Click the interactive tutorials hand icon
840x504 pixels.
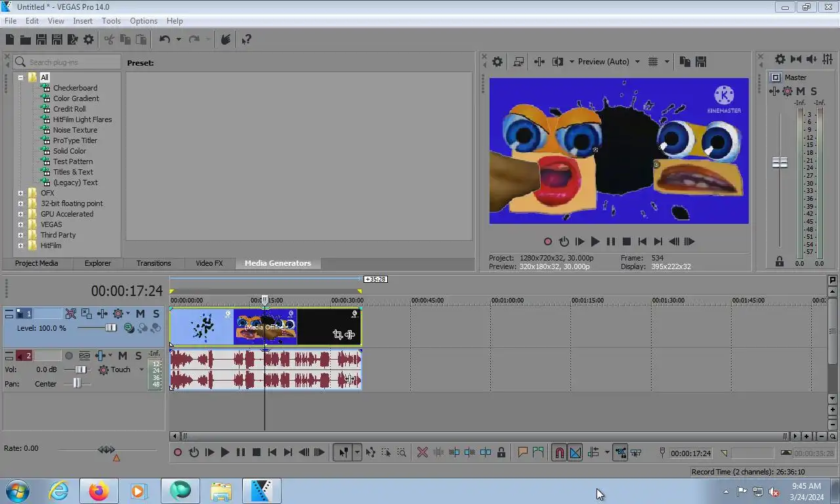(x=226, y=40)
